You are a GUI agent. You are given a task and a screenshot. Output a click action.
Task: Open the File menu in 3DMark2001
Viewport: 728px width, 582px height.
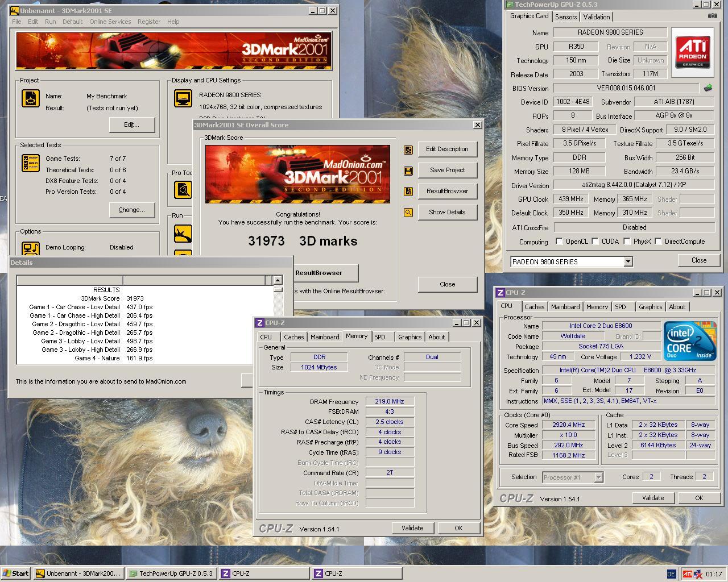point(16,22)
